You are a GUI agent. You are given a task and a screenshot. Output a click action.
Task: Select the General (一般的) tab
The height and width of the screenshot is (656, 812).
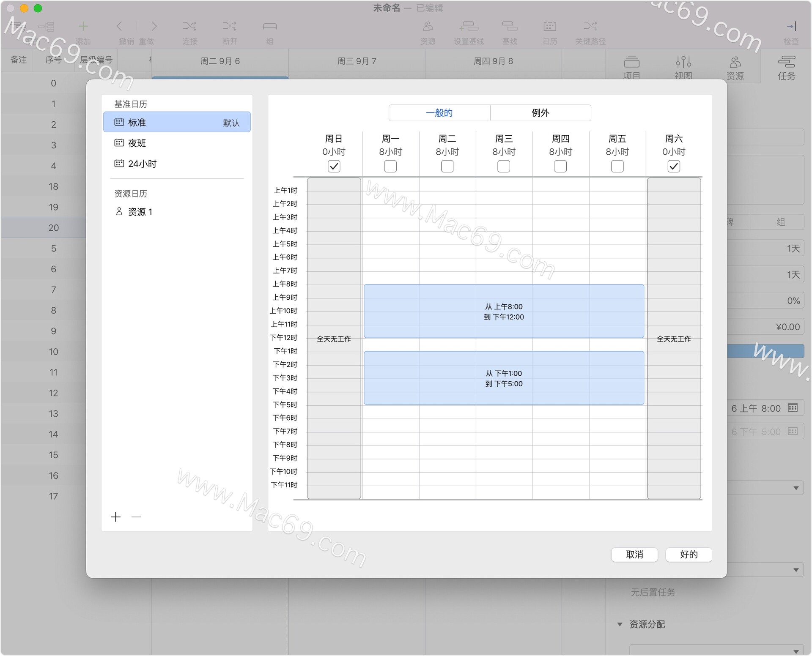[x=439, y=113]
